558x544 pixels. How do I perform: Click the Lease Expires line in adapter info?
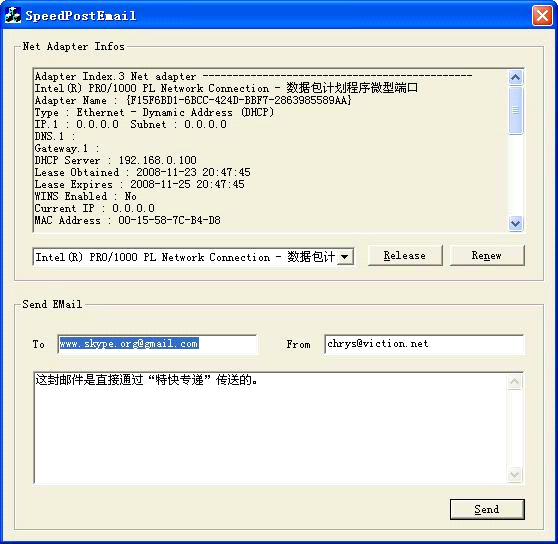pos(140,184)
